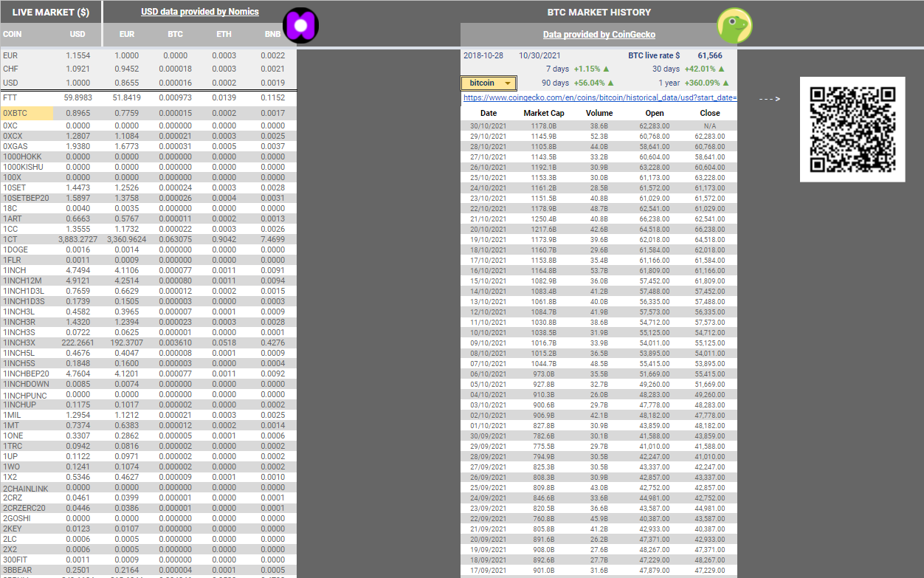Select the 17/09/2021 date cell
This screenshot has width=924, height=578.
[489, 571]
